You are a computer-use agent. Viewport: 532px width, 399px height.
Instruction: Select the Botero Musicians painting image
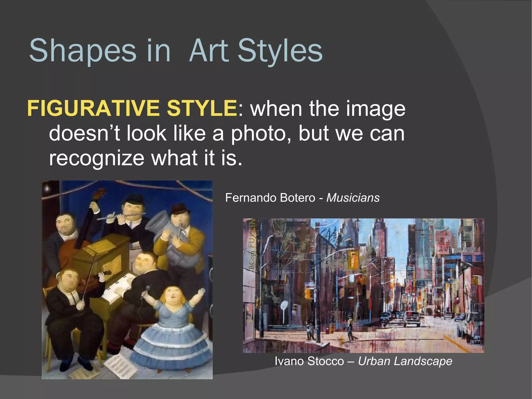127,280
